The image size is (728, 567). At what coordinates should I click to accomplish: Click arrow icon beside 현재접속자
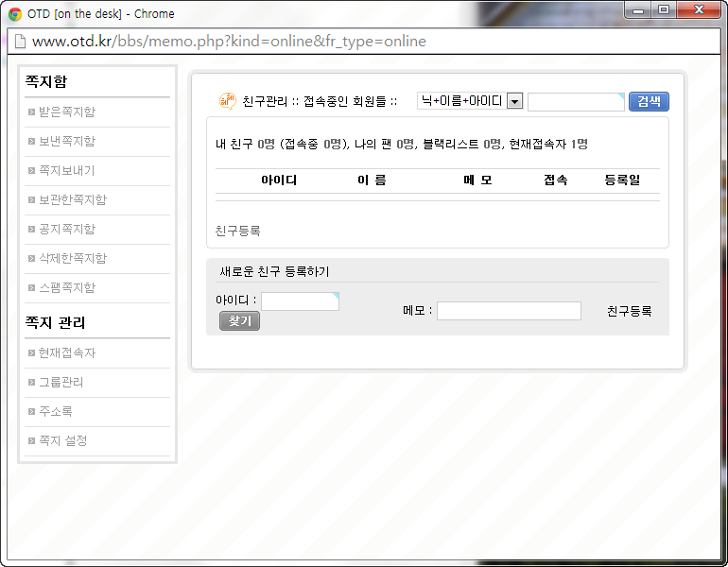(31, 352)
